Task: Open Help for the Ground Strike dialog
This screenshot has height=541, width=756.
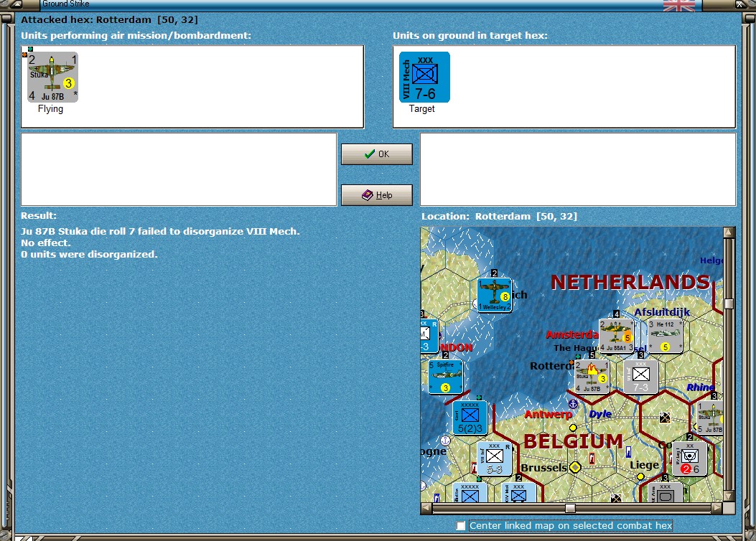Action: (x=376, y=195)
